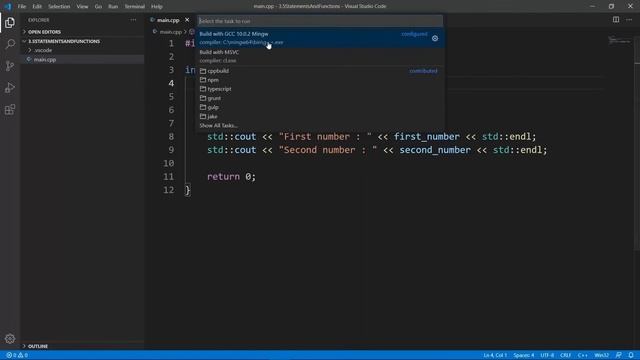Focus the Select the task to run field

pyautogui.click(x=320, y=21)
